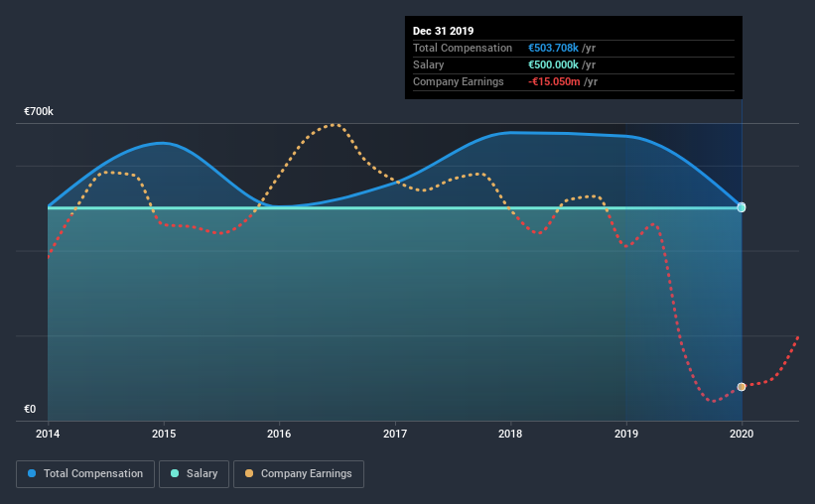
Task: Click the 2017 x-axis label
Action: [x=395, y=434]
